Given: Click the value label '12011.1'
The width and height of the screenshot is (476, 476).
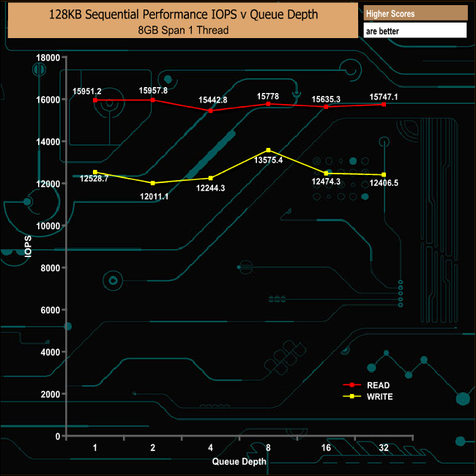Looking at the screenshot, I should coord(155,197).
